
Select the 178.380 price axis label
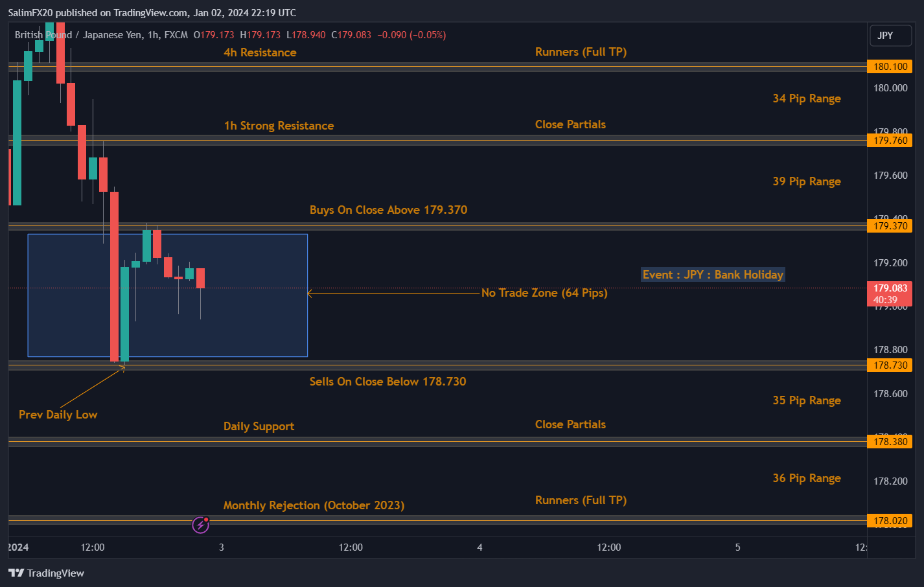[x=890, y=442]
